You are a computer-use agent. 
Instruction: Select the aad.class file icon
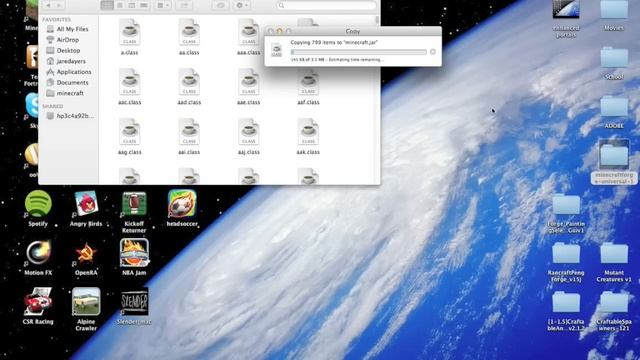pos(189,82)
